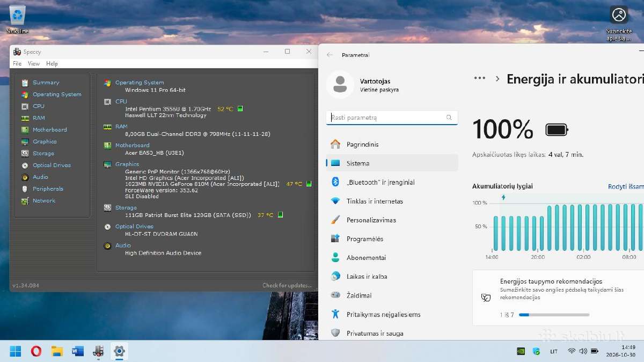Expand the breadcrumb ellipsis in Settings
Screen dimensions: 644x362
pos(479,78)
